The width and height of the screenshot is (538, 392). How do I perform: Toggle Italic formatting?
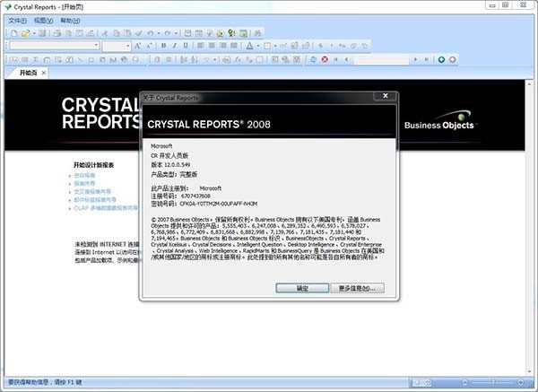[175, 46]
